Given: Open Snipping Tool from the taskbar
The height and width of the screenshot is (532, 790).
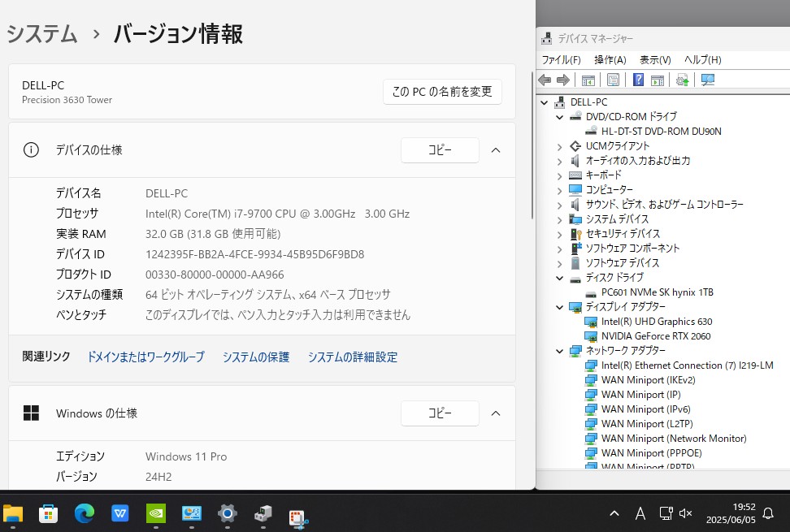Looking at the screenshot, I should tap(298, 518).
